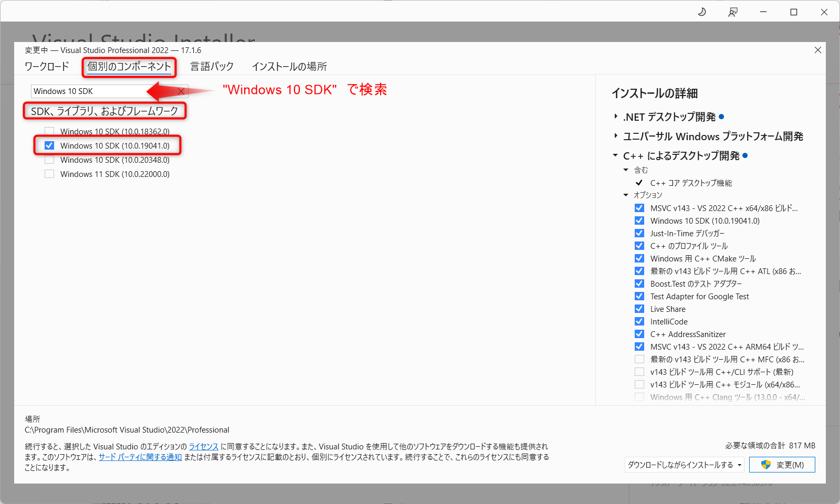Minimize the Visual Studio Installer window
This screenshot has height=504, width=840.
click(763, 12)
